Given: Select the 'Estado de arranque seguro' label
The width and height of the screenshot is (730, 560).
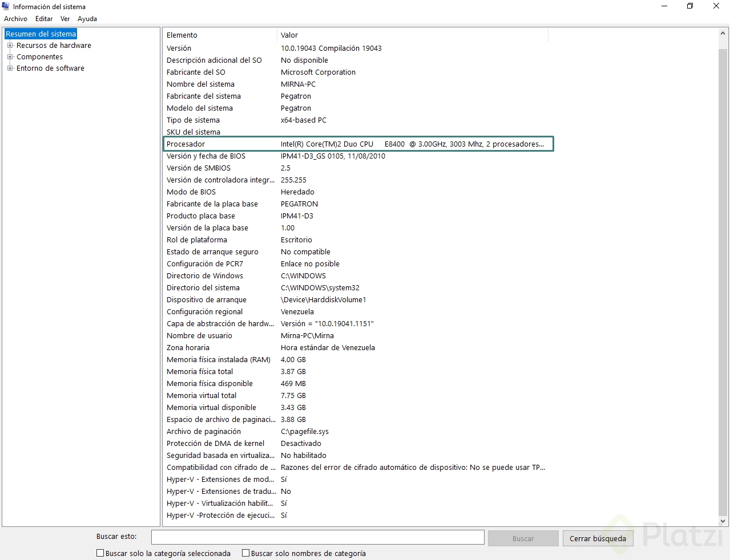Looking at the screenshot, I should [212, 252].
